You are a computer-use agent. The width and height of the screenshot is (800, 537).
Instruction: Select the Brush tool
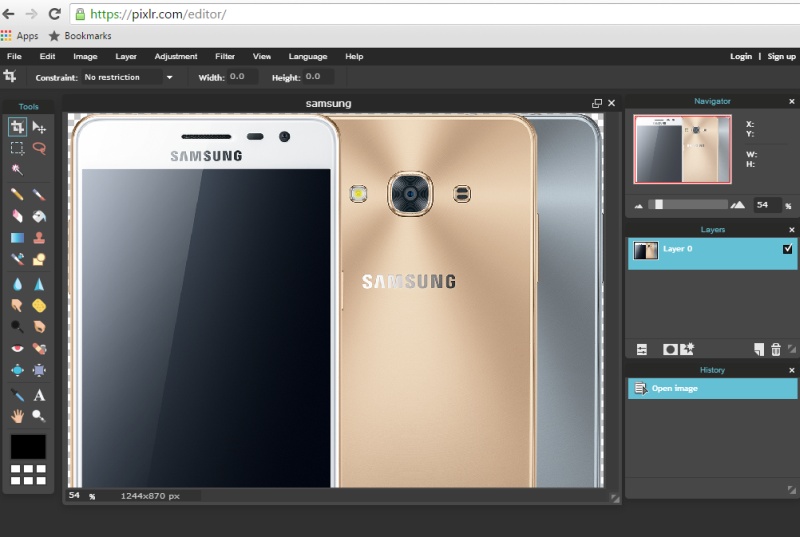coord(39,194)
